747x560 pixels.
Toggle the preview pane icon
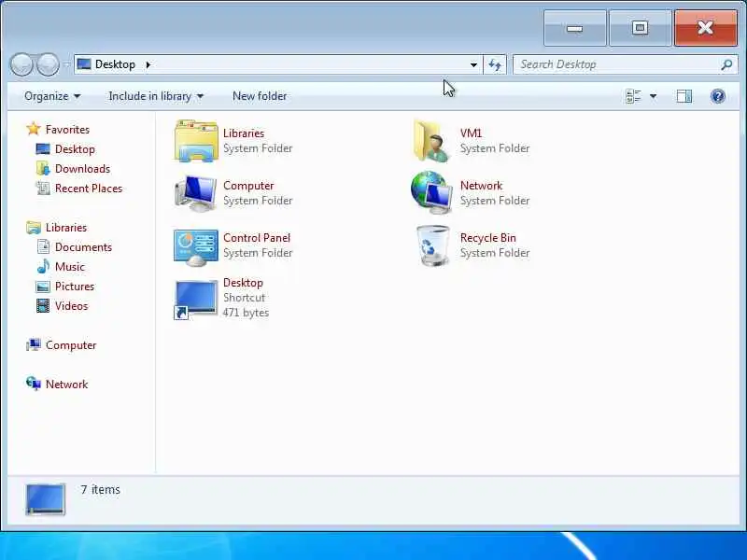[684, 96]
